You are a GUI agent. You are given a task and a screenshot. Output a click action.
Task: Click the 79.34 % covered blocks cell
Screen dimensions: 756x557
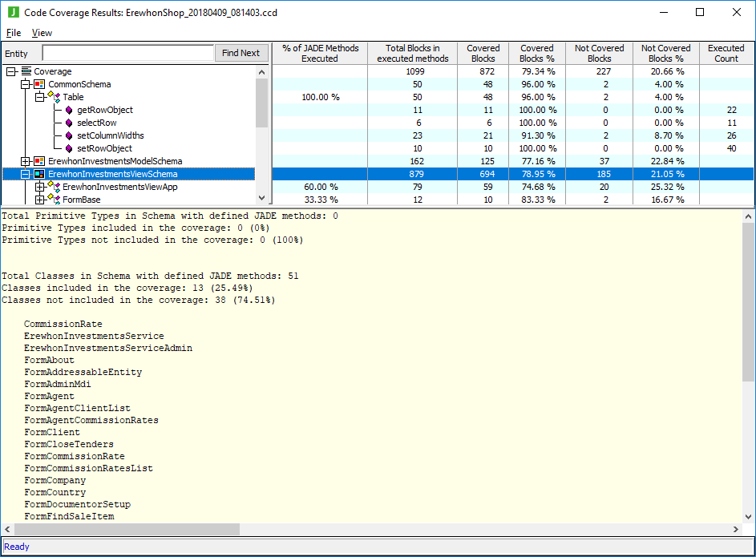point(536,71)
